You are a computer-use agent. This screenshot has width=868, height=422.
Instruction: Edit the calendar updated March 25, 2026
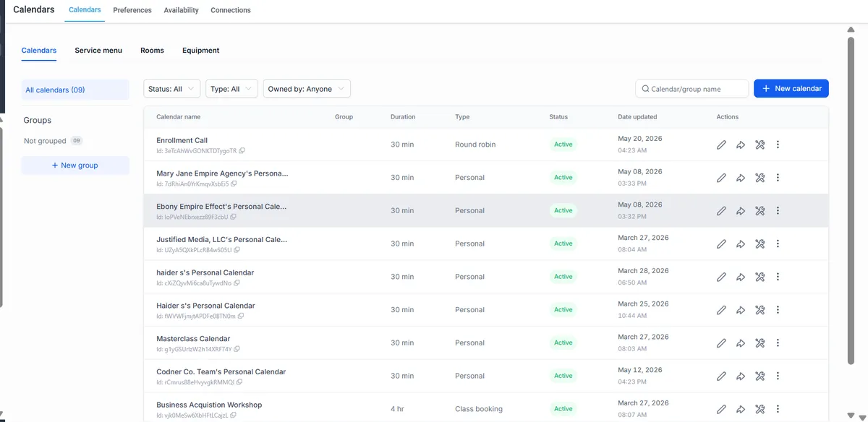point(721,310)
